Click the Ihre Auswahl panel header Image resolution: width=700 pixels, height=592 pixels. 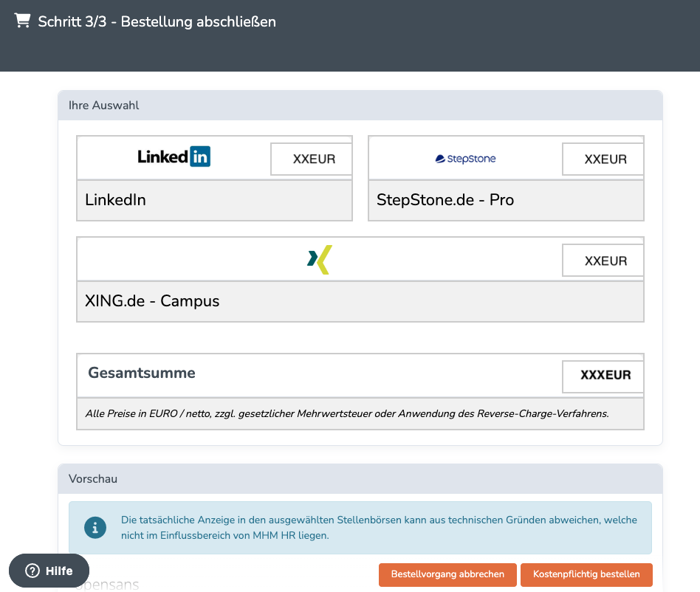[360, 106]
